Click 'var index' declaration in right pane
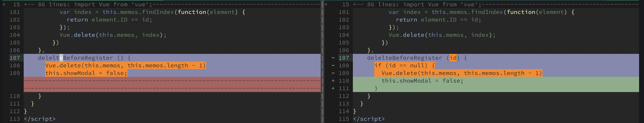Image resolution: width=644 pixels, height=123 pixels. (x=405, y=12)
